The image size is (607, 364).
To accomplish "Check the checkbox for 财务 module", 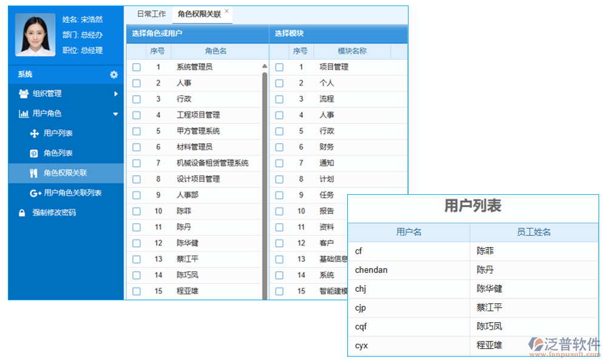I will 279,147.
